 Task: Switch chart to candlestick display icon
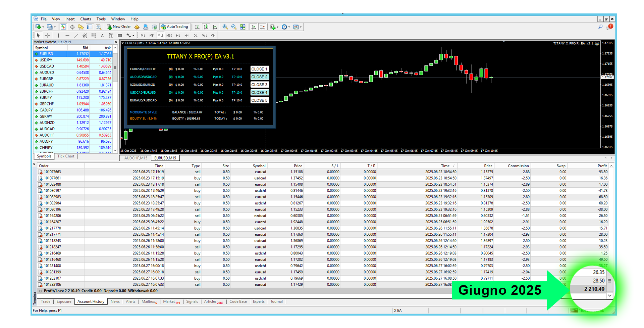pos(206,27)
